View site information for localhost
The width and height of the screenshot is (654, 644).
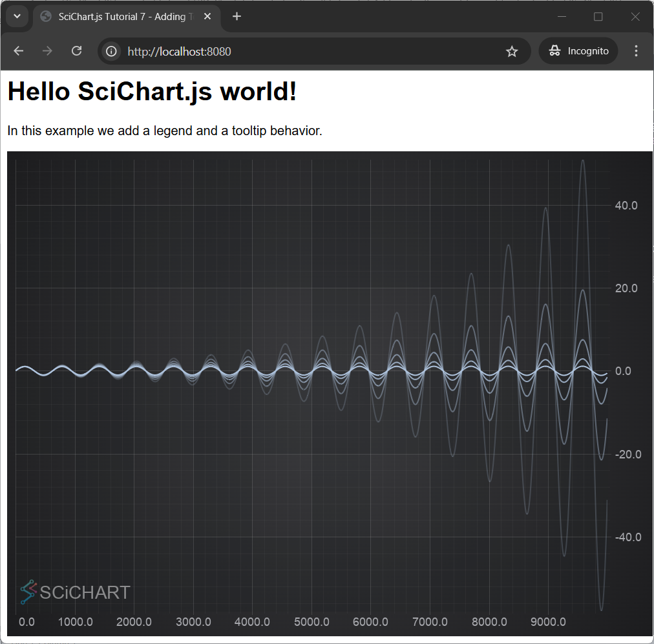click(x=112, y=51)
